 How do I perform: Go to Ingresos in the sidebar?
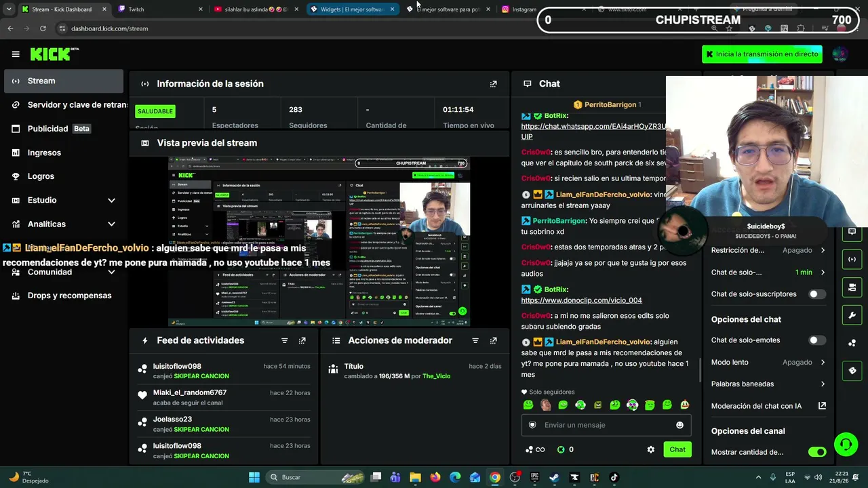click(64, 152)
